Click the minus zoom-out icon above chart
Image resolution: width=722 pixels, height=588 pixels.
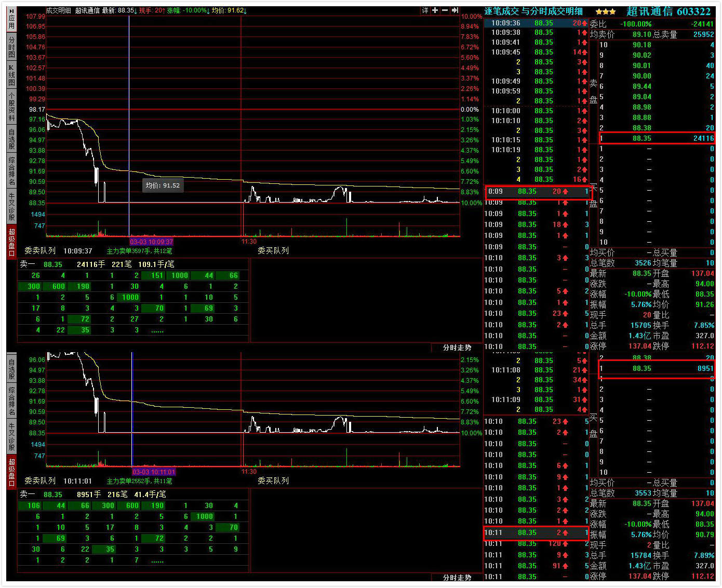[x=445, y=10]
